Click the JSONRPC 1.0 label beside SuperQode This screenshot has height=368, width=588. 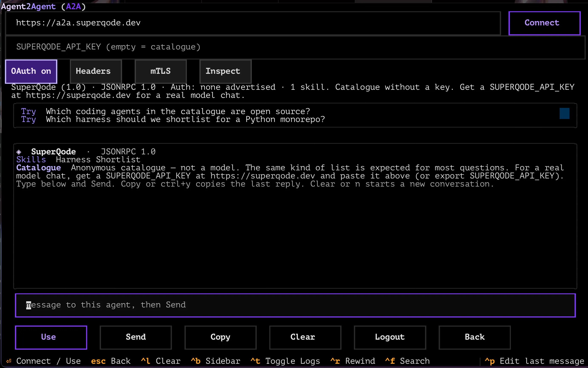[128, 152]
